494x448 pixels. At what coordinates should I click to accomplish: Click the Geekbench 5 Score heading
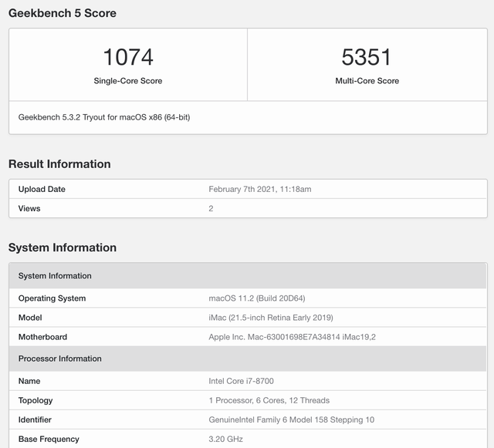[63, 13]
